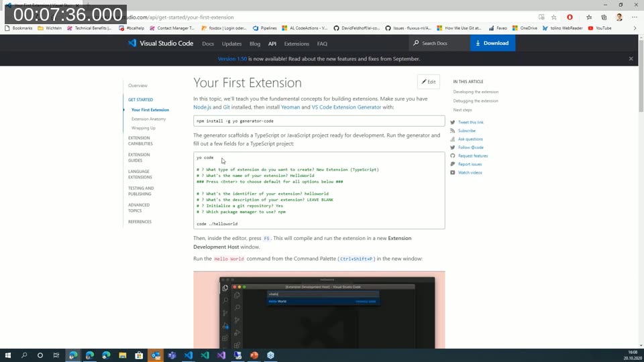Open the OneDrive bookmark
Screen dimensions: 644x362
[x=525, y=28]
